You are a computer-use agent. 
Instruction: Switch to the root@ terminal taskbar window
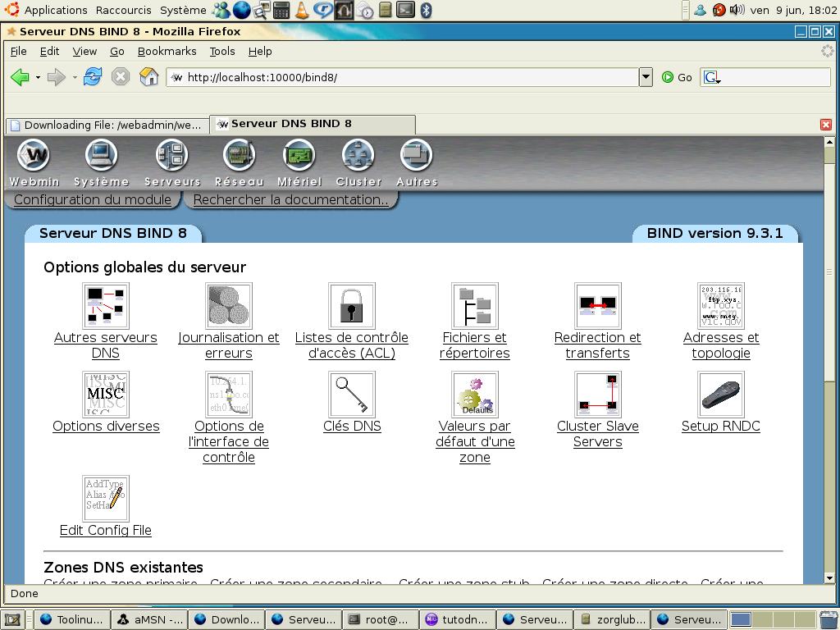pos(381,619)
